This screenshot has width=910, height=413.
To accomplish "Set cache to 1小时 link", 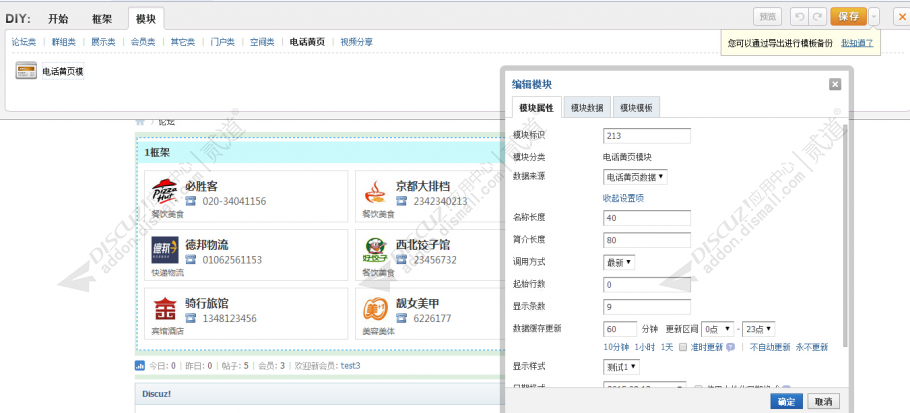I will coord(645,347).
